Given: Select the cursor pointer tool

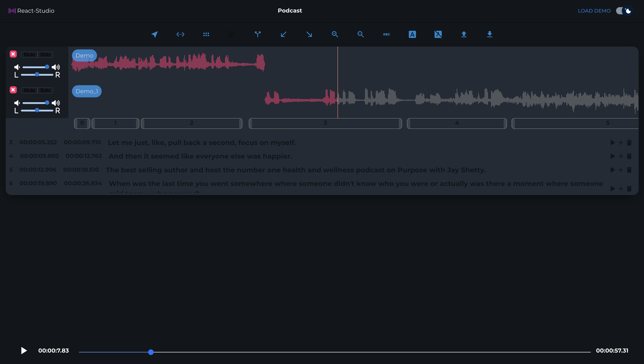Looking at the screenshot, I should pos(154,34).
